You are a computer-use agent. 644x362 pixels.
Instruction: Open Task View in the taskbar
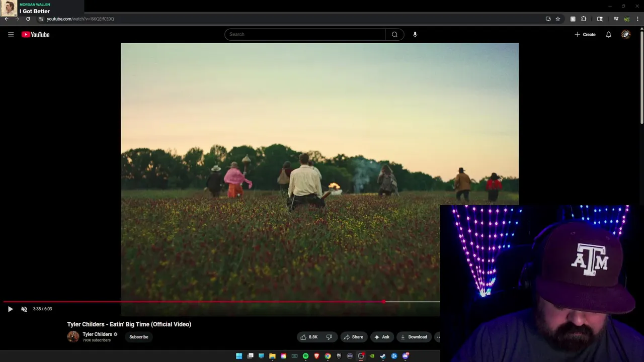click(x=250, y=356)
